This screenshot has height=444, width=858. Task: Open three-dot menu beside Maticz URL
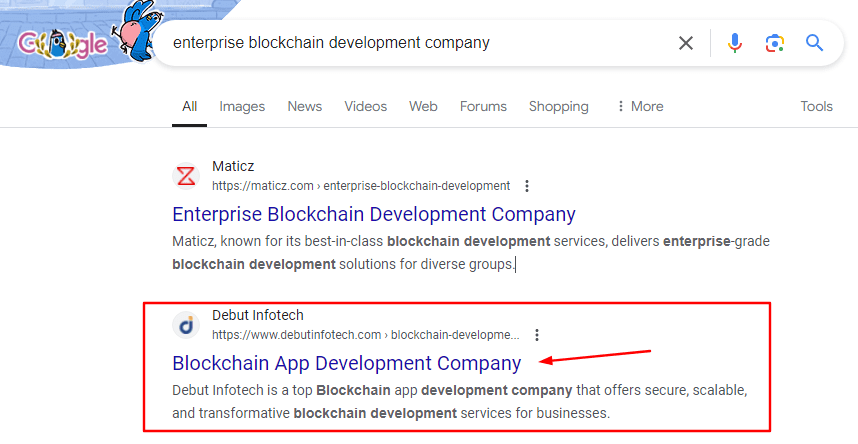[x=527, y=186]
